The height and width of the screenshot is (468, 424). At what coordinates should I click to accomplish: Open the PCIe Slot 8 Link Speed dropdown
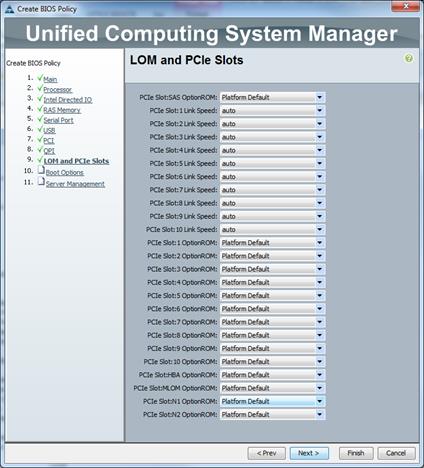272,203
